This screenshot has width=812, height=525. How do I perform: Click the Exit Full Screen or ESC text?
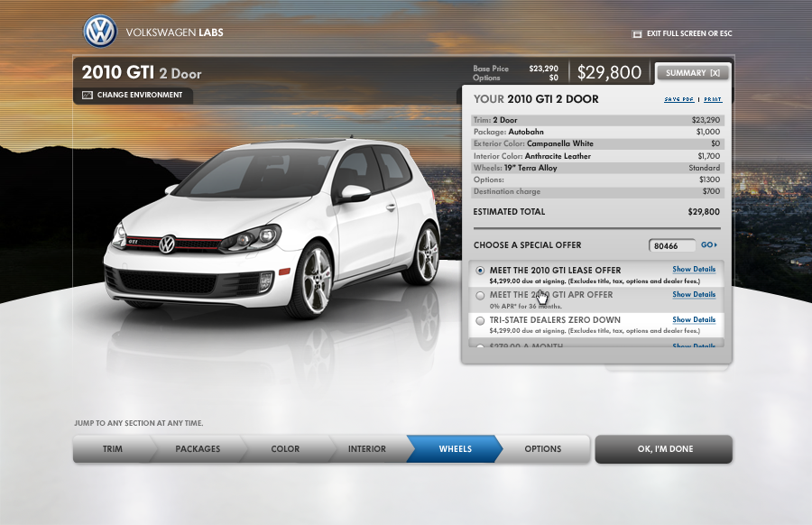(x=689, y=33)
